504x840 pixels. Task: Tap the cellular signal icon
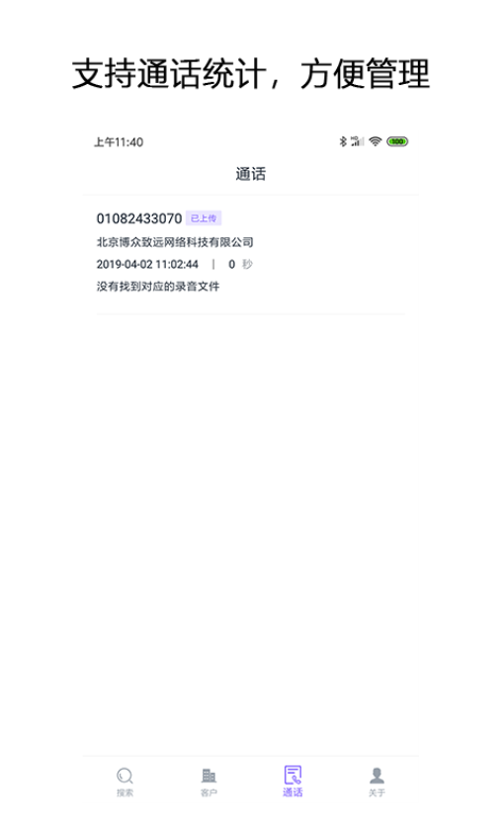point(357,141)
